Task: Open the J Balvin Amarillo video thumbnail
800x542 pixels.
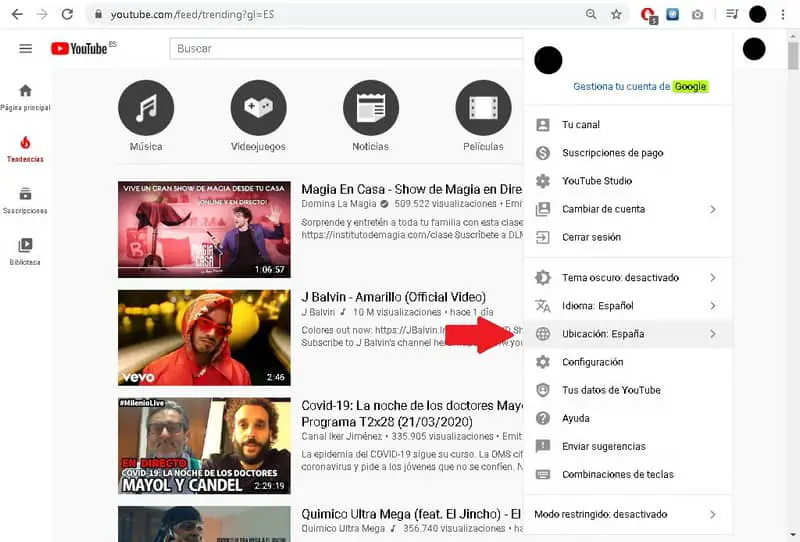Action: click(204, 337)
